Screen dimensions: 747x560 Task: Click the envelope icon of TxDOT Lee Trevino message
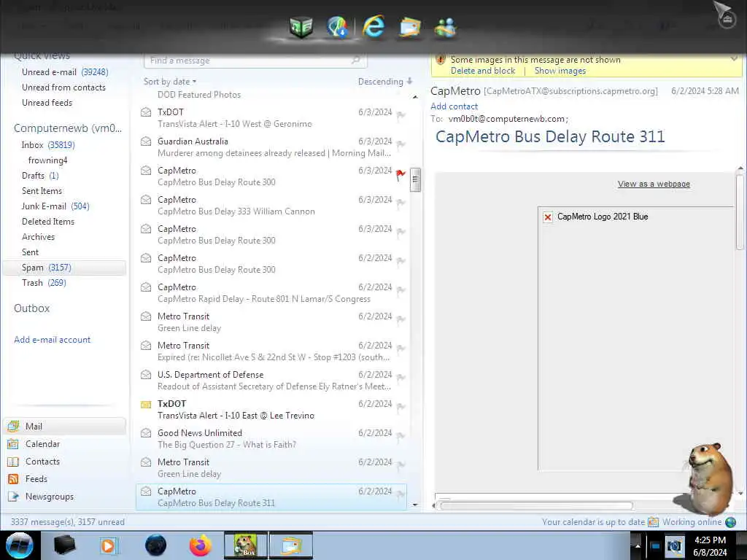click(x=146, y=405)
